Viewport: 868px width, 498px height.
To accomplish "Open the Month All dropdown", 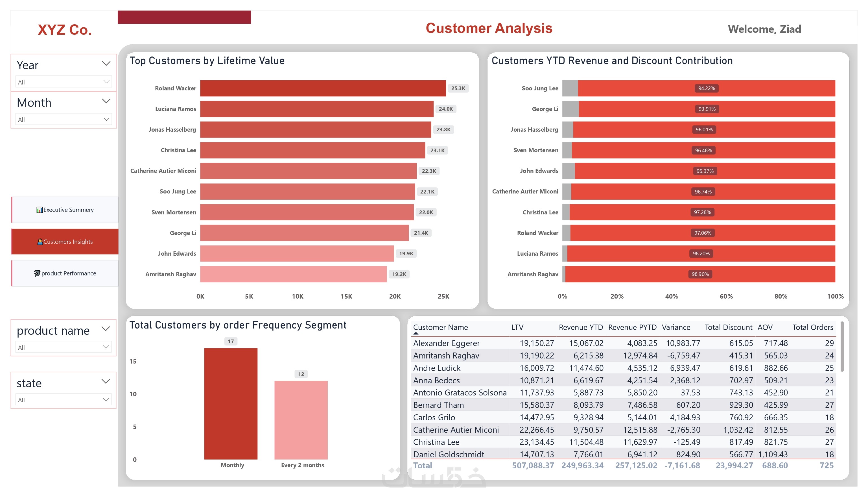I will pyautogui.click(x=64, y=119).
